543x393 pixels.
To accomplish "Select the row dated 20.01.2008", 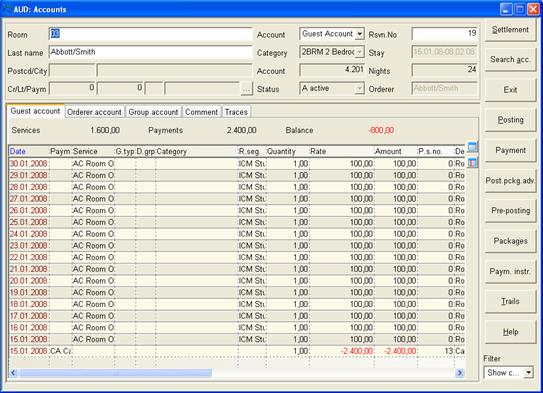I will tap(237, 281).
